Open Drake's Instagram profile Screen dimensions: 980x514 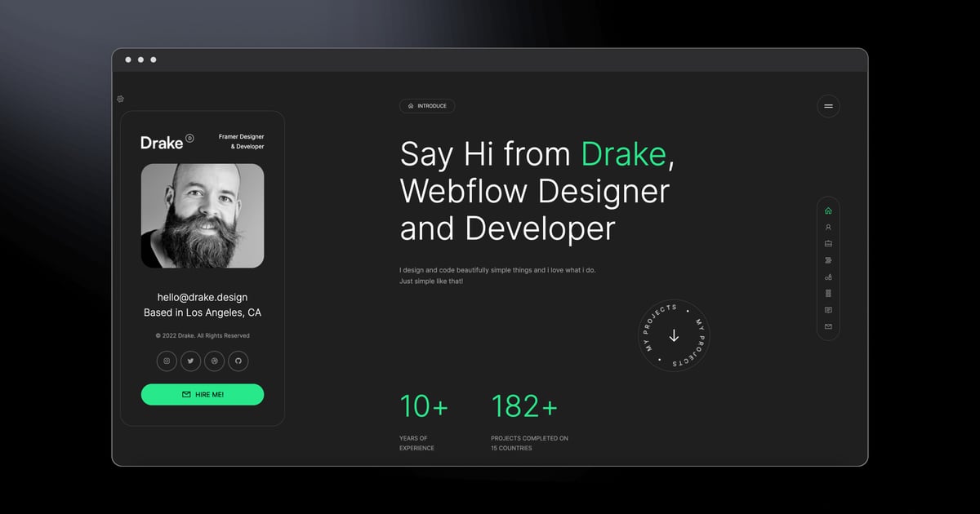point(167,361)
